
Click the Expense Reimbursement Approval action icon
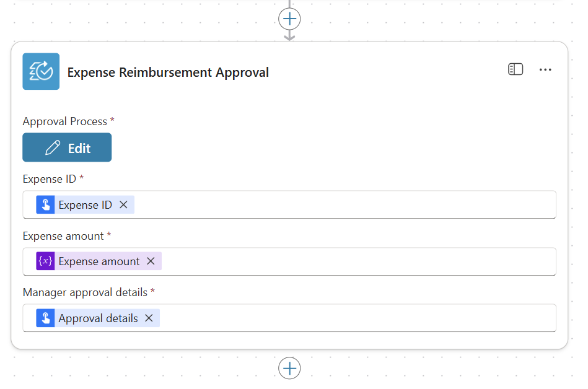click(41, 71)
